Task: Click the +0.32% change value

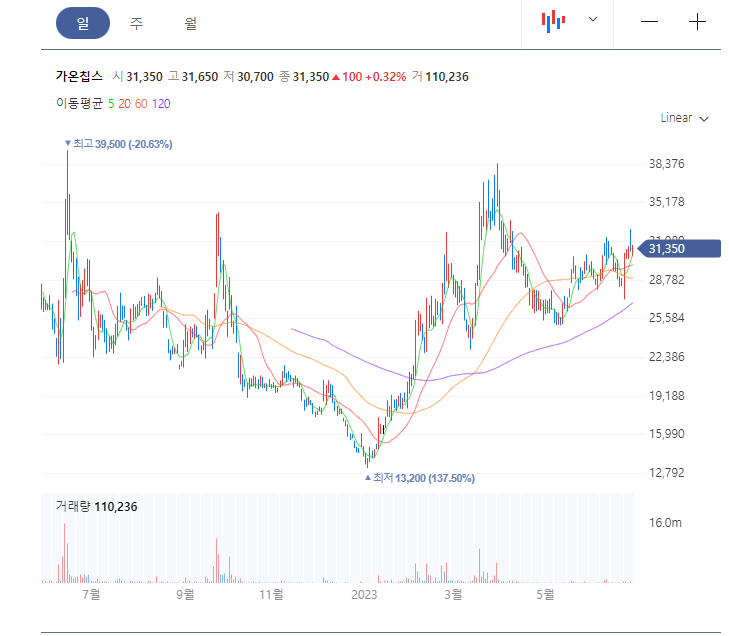Action: (x=385, y=77)
